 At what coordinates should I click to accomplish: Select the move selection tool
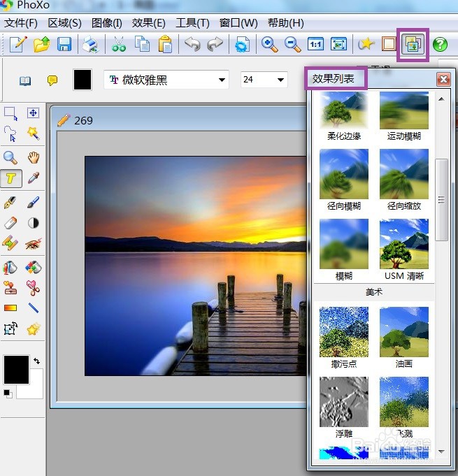click(33, 113)
